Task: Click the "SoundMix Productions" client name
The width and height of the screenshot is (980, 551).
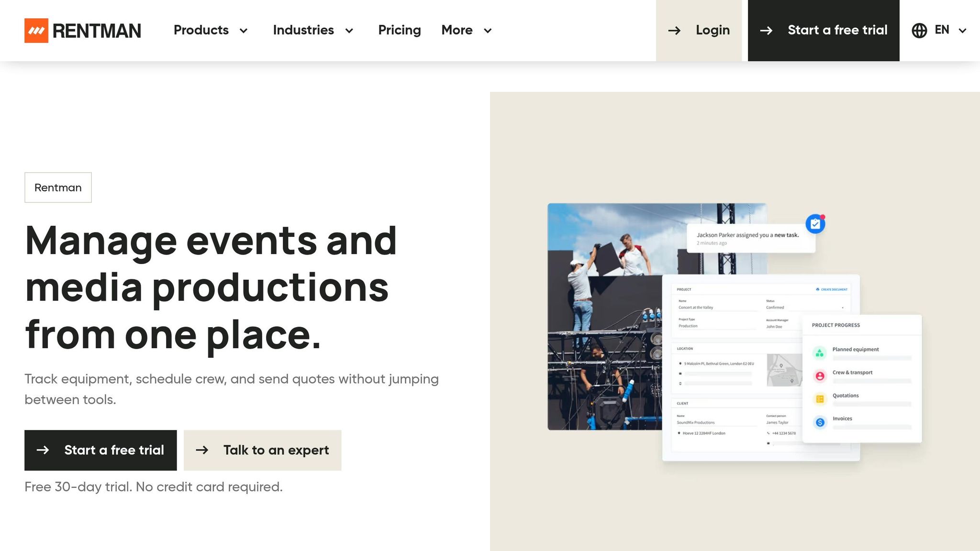Action: [x=696, y=423]
